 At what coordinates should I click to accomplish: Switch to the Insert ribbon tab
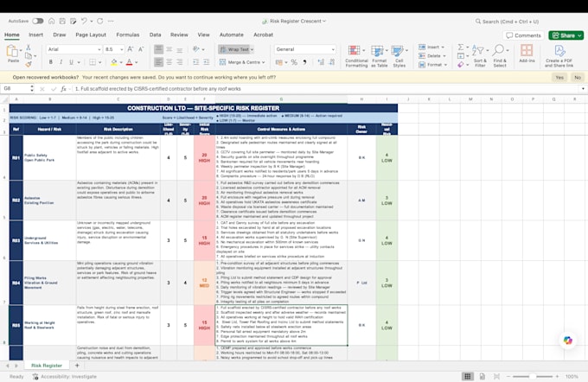35,35
